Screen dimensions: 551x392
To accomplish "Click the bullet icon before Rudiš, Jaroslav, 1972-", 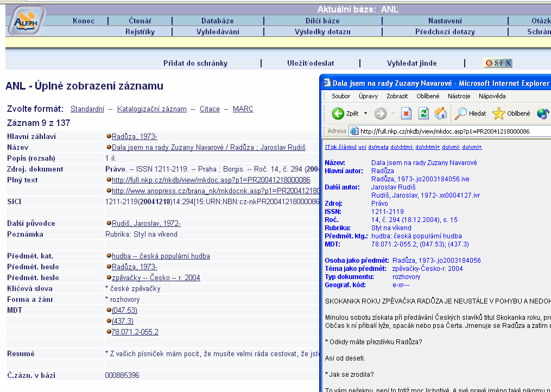I will click(x=109, y=223).
